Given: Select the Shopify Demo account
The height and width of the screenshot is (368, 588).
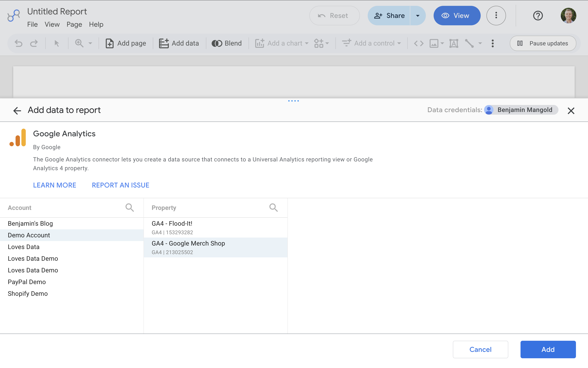Looking at the screenshot, I should pyautogui.click(x=72, y=294).
